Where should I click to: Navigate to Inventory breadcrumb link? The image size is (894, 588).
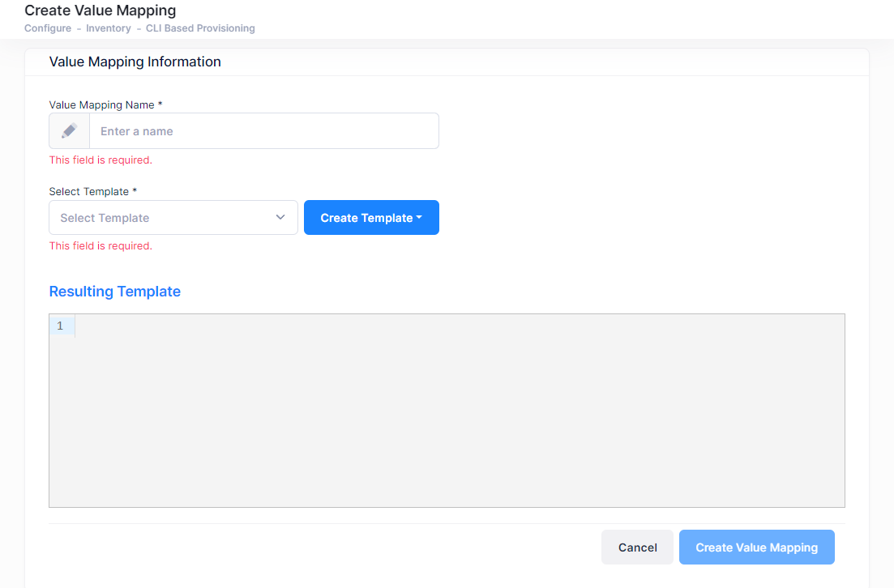click(x=109, y=28)
